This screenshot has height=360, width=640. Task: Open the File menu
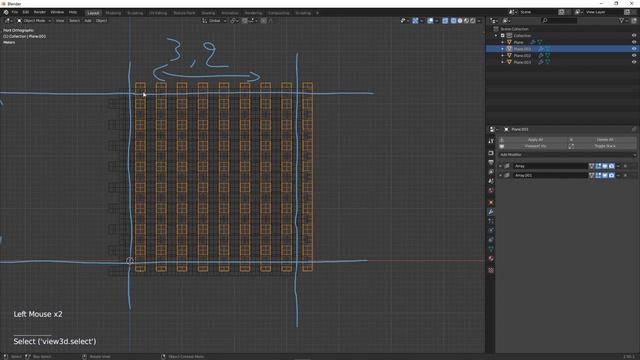tap(15, 12)
